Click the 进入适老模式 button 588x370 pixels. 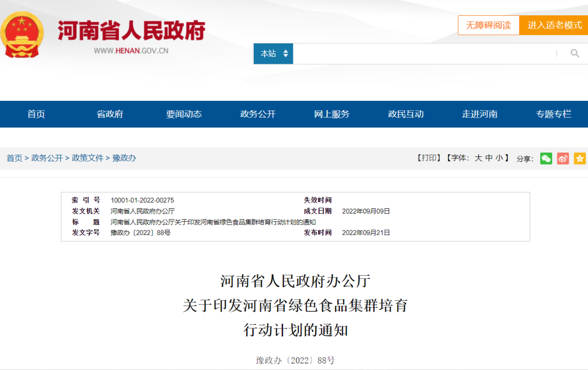[554, 25]
